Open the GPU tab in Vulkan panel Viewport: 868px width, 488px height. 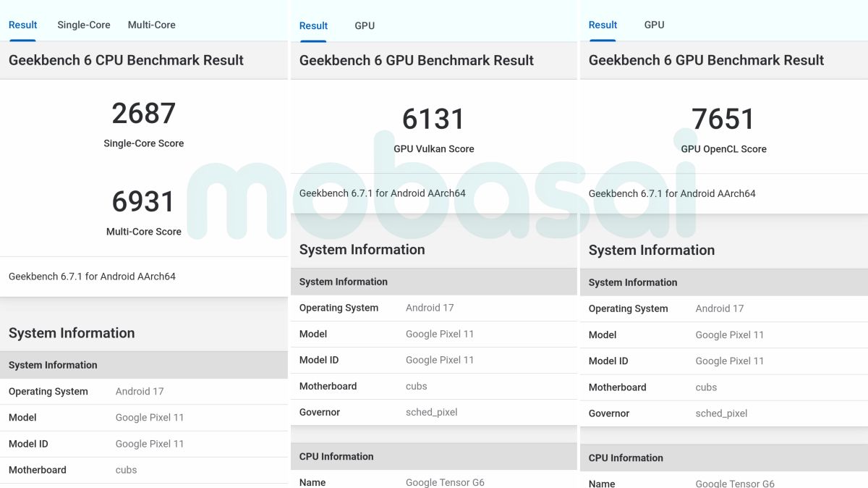[x=365, y=25]
